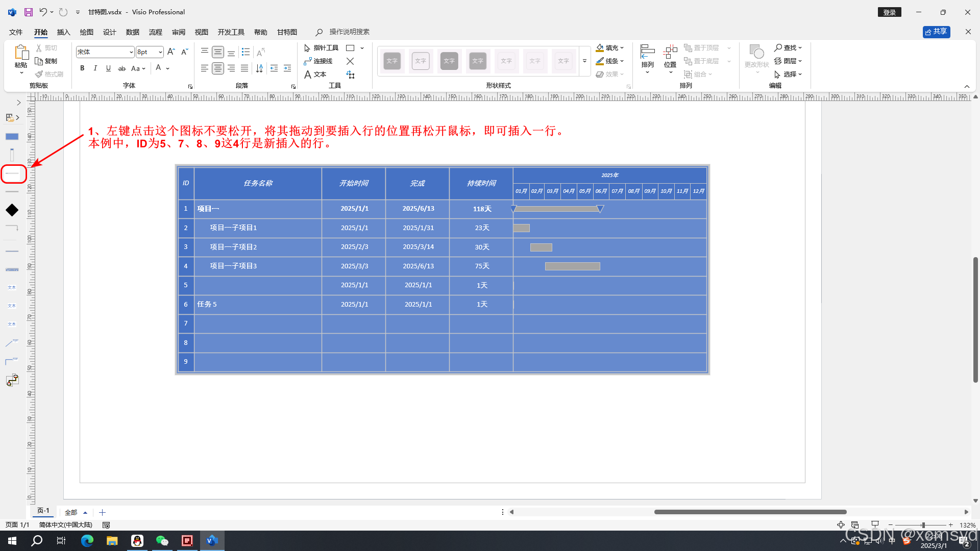Screen dimensions: 980x551
Task: Click the bullet list icon
Action: click(x=246, y=52)
